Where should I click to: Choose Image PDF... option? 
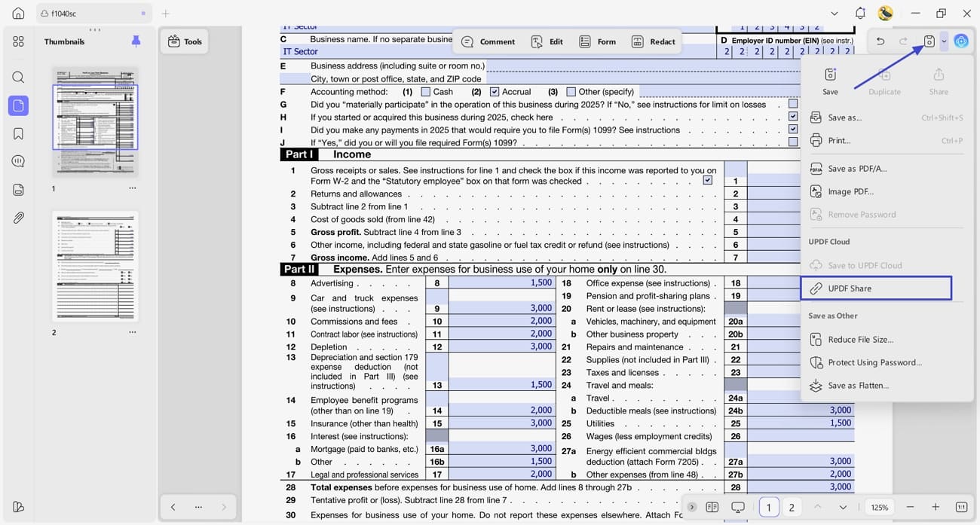pyautogui.click(x=886, y=192)
